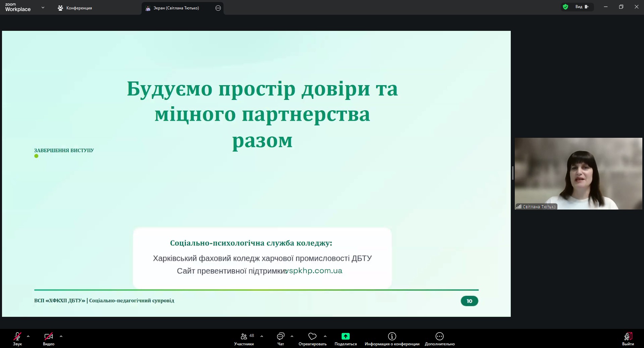Open Информация о конференции info icon

click(x=392, y=336)
